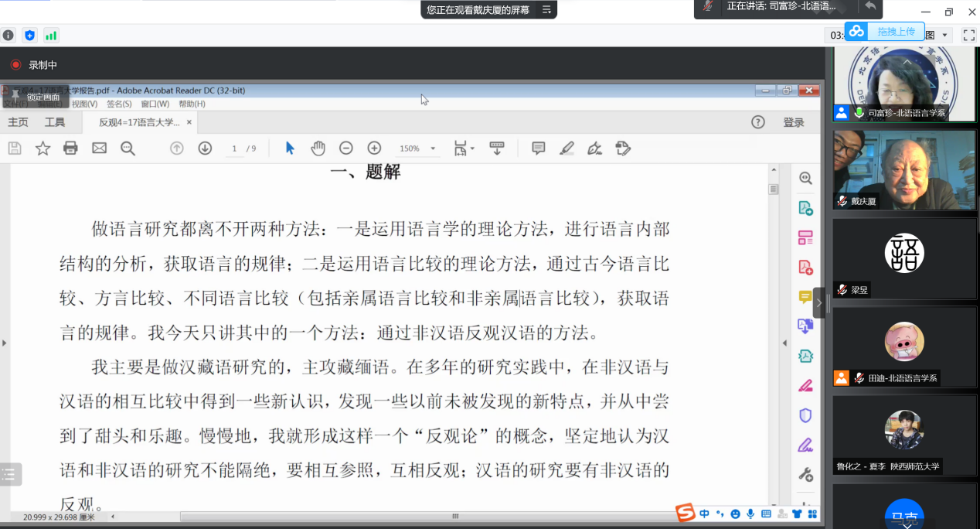Enter the page number field

coord(234,148)
